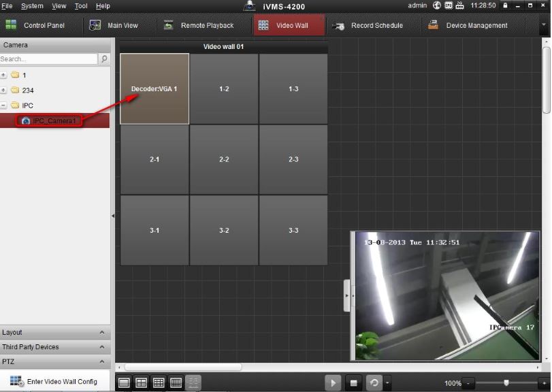Click the IPCamera 17 preview video
552x392 pixels.
[447, 295]
